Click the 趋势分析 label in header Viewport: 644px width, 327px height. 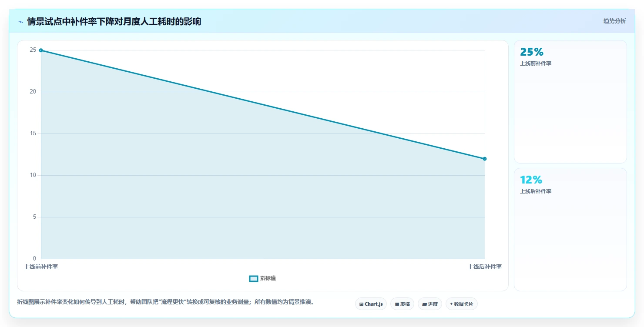tap(614, 21)
